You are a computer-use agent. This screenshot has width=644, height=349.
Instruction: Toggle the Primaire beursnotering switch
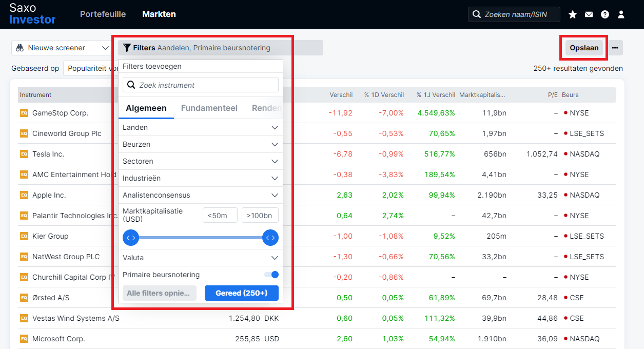pyautogui.click(x=271, y=275)
